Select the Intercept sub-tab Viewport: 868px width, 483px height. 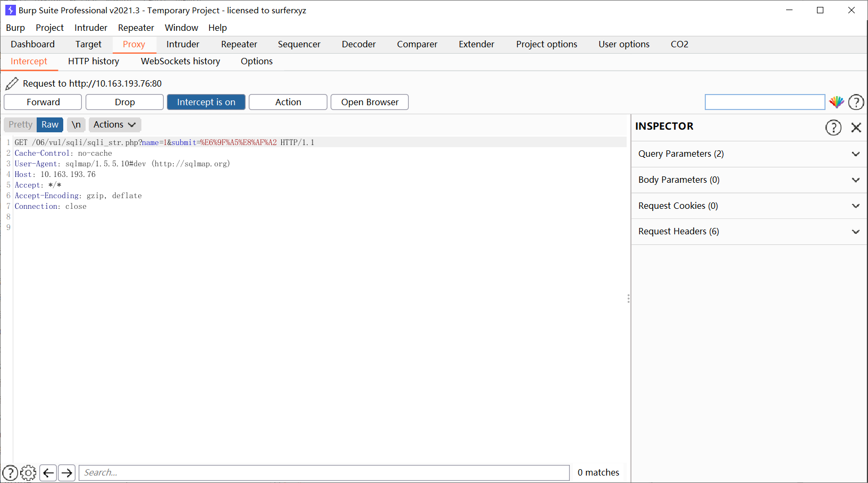29,61
